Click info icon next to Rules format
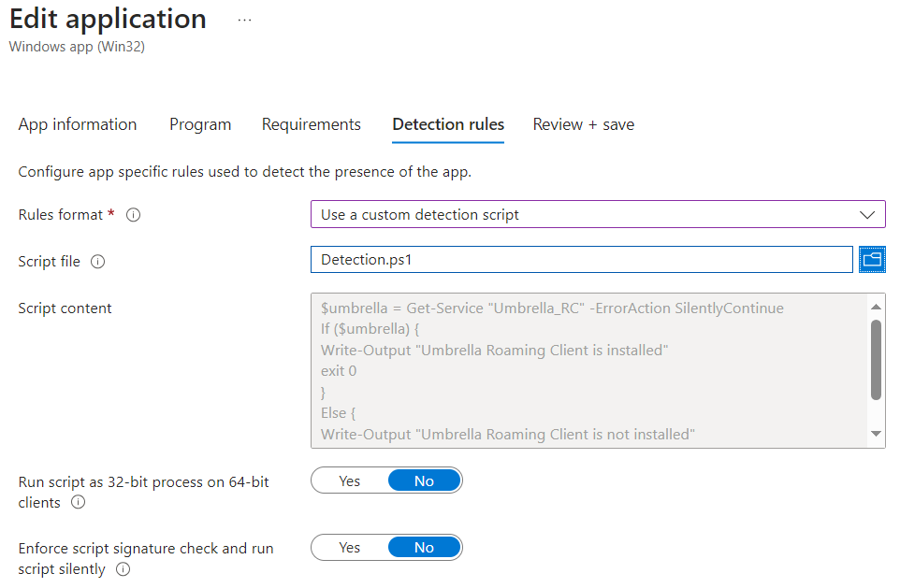Screen dimensions: 900x588 point(133,215)
